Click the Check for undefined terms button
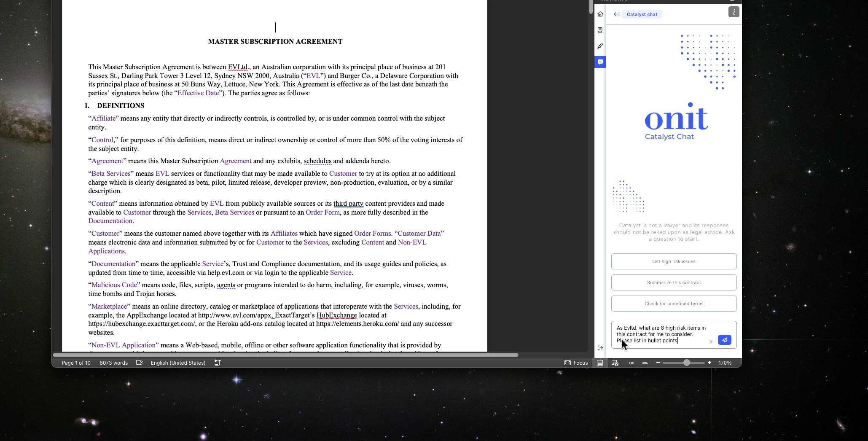Screen dimensions: 868x441 click(x=674, y=304)
